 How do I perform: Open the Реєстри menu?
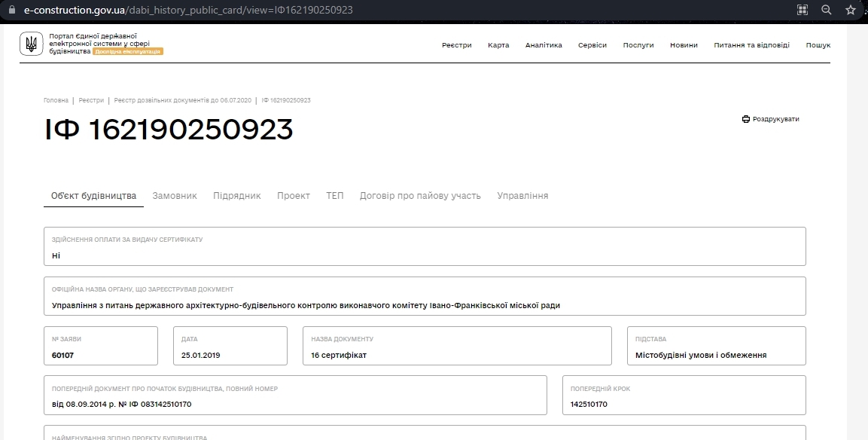tap(457, 45)
